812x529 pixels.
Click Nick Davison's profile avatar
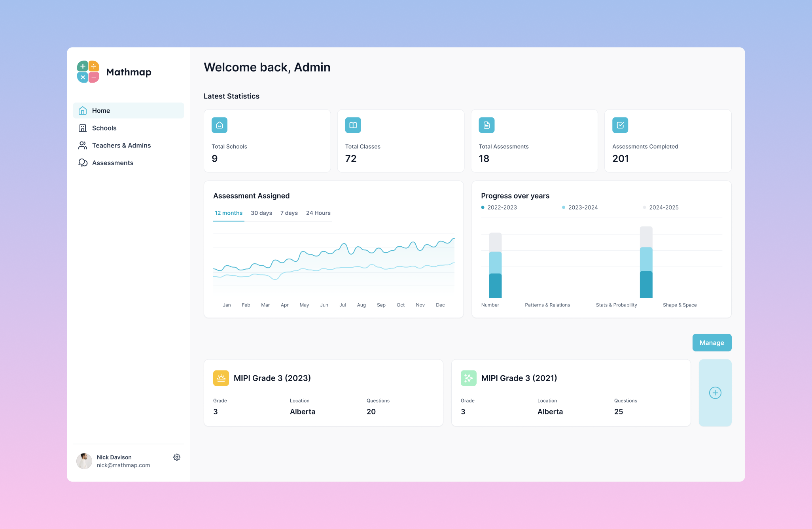[x=84, y=461]
